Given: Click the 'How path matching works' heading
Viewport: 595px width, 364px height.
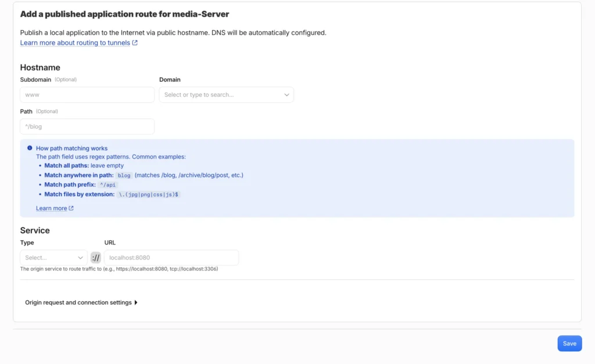Looking at the screenshot, I should click(71, 148).
